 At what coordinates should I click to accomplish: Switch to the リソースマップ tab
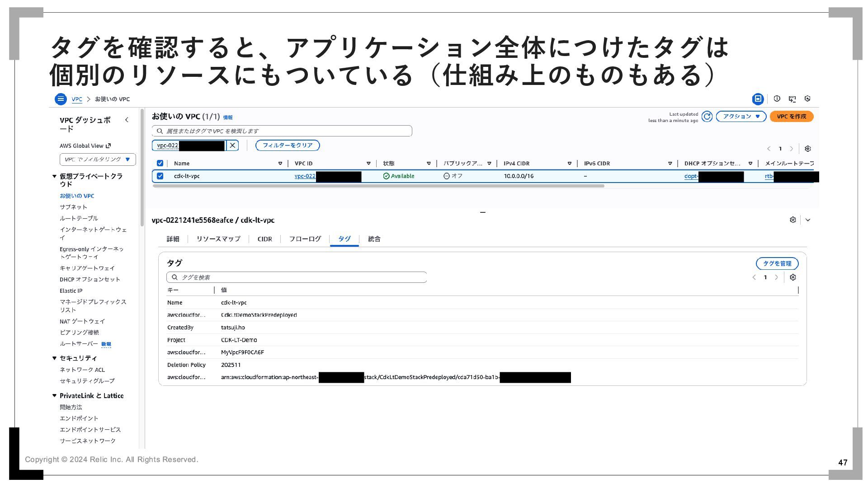(x=218, y=239)
